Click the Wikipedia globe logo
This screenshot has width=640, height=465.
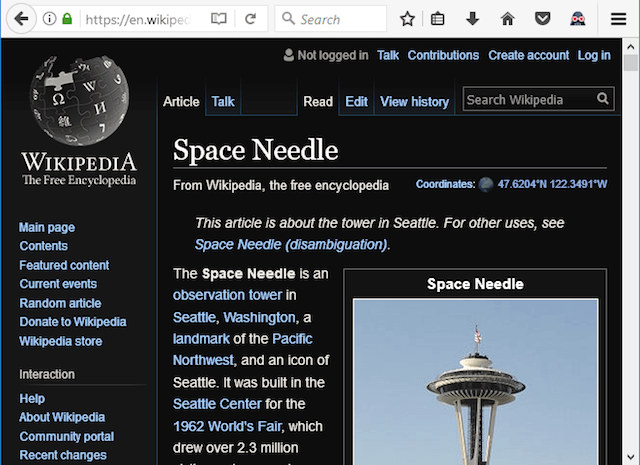[x=80, y=100]
